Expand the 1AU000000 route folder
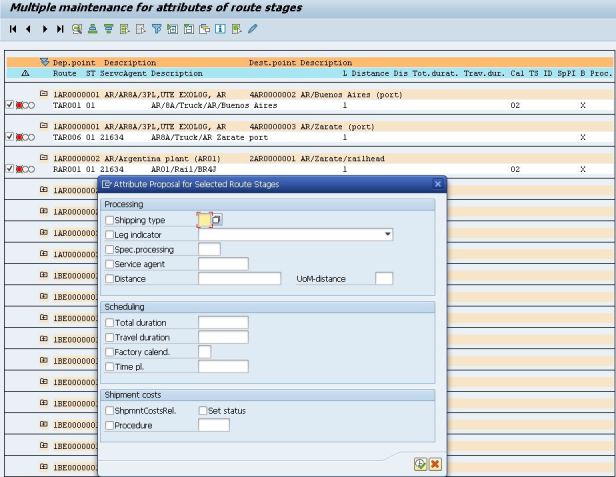The image size is (616, 477). 43,254
